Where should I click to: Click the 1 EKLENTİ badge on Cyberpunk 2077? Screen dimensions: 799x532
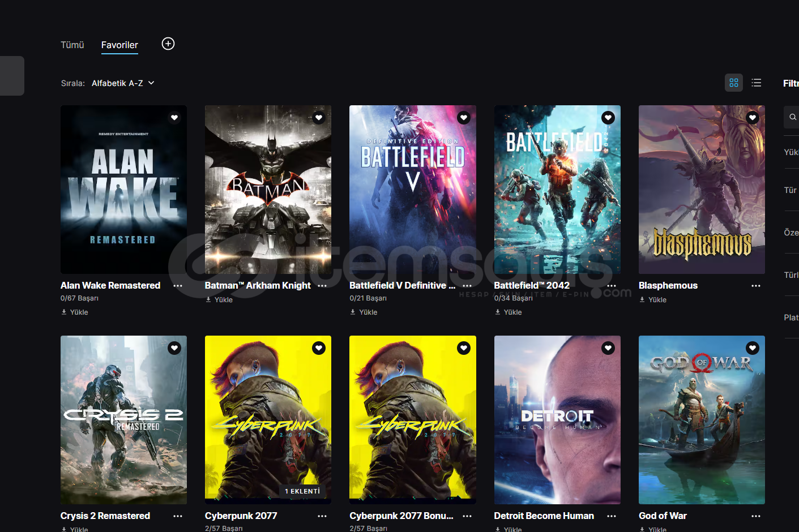tap(302, 491)
